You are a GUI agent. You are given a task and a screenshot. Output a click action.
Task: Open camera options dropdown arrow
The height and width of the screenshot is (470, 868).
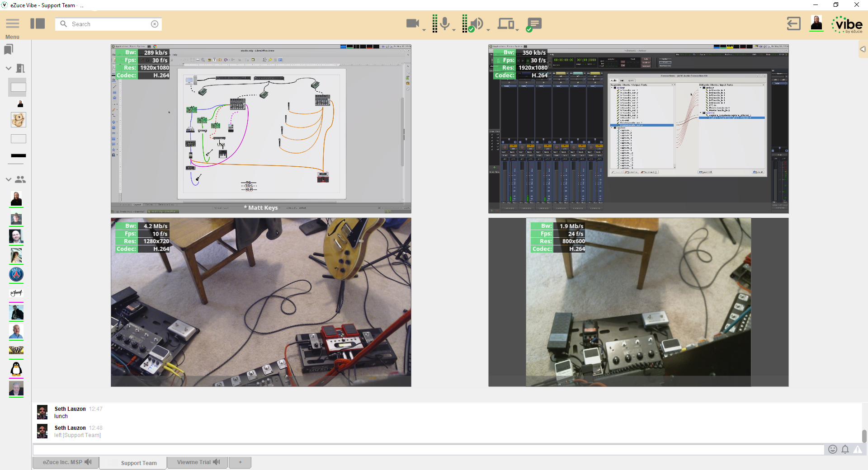point(424,30)
